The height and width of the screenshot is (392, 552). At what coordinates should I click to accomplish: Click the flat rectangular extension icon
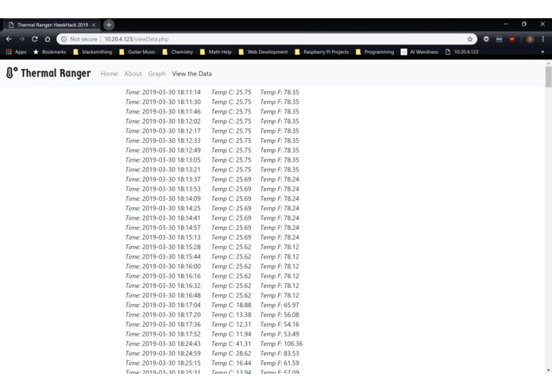500,40
